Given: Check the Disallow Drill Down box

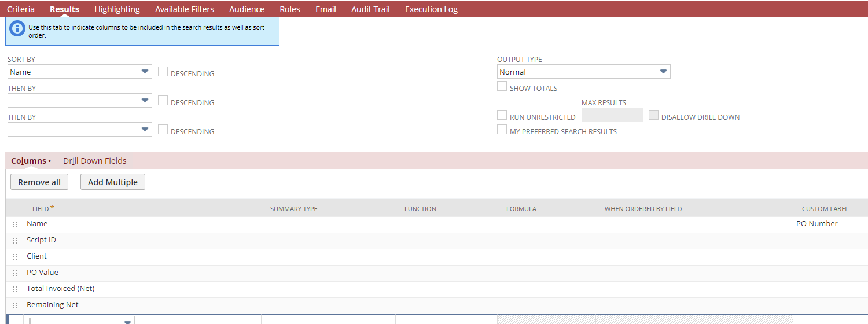Looking at the screenshot, I should [x=654, y=115].
